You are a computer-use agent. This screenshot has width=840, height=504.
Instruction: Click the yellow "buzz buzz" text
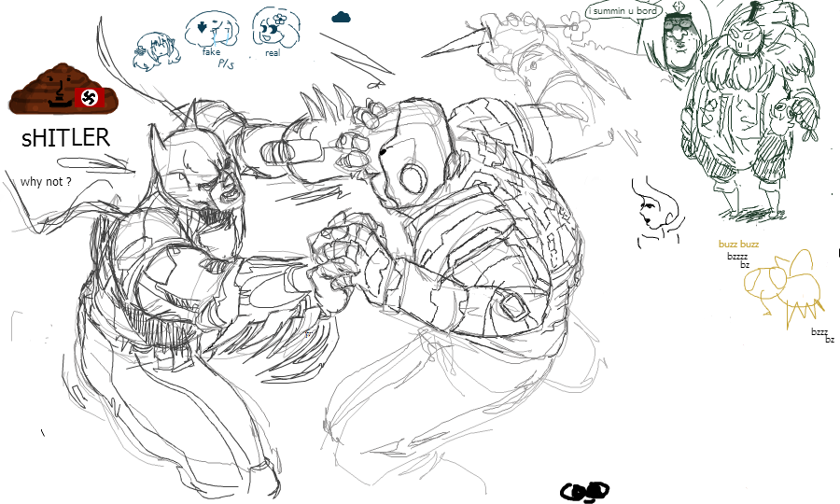738,245
